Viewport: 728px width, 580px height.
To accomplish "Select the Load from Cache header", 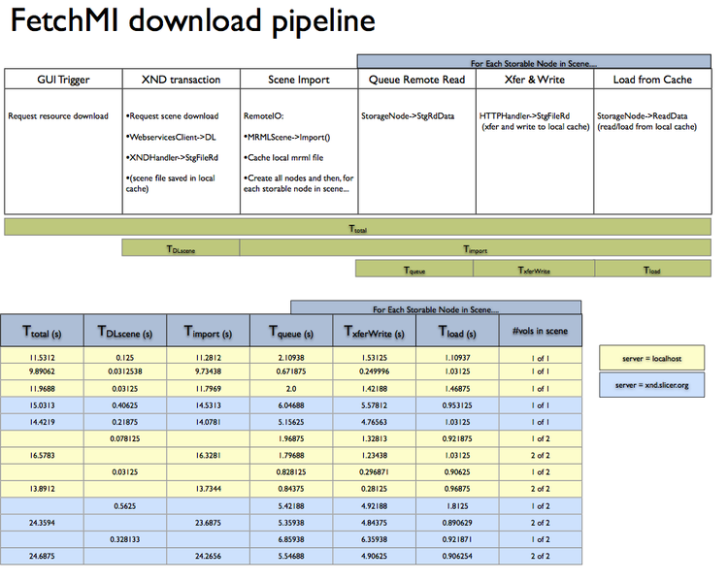I will (651, 79).
